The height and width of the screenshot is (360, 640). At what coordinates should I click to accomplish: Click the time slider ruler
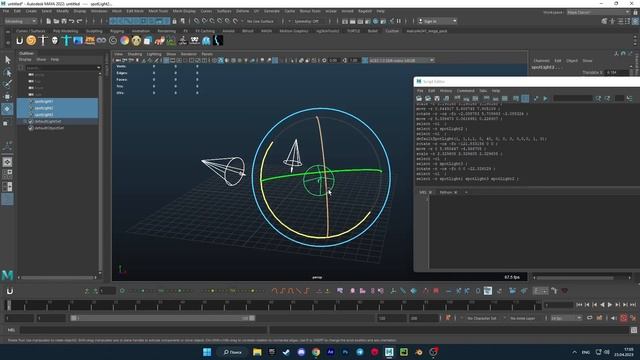(x=273, y=305)
